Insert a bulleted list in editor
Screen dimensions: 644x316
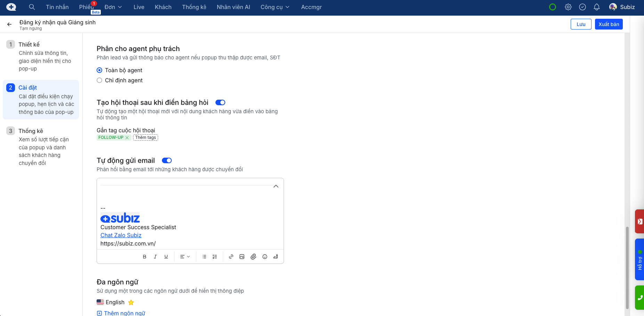point(204,257)
